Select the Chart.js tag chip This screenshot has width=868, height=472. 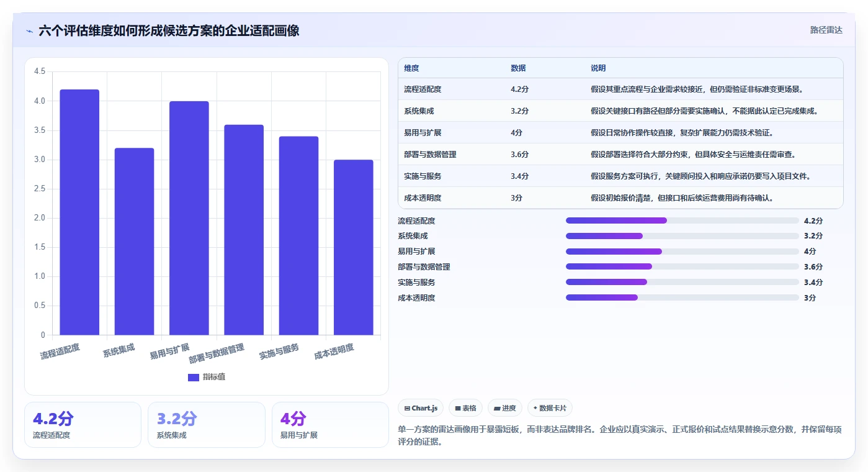[421, 408]
